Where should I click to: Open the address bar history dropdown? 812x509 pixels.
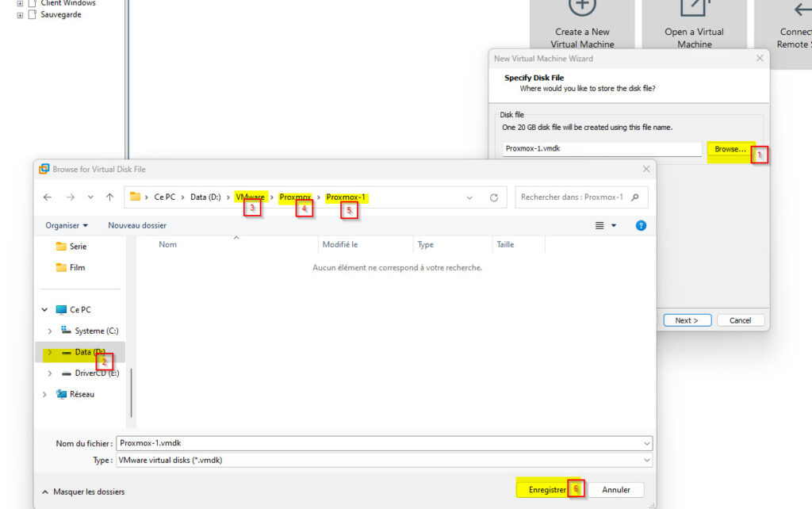469,197
